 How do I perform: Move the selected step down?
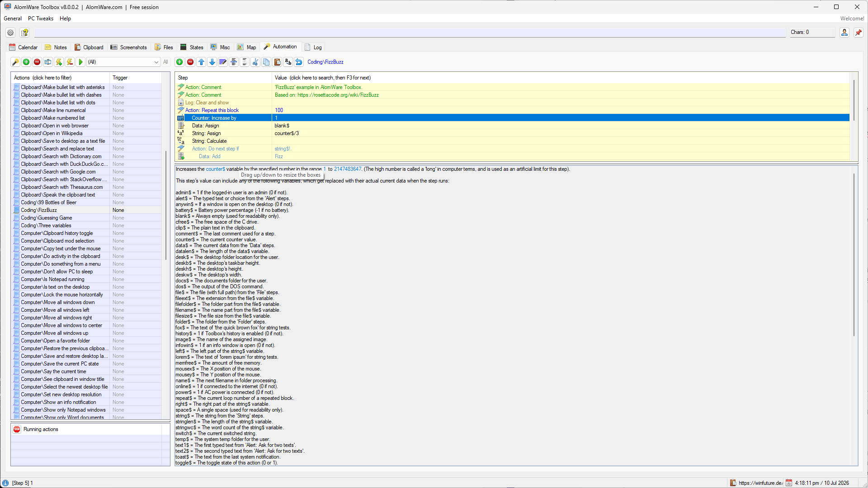tap(212, 62)
